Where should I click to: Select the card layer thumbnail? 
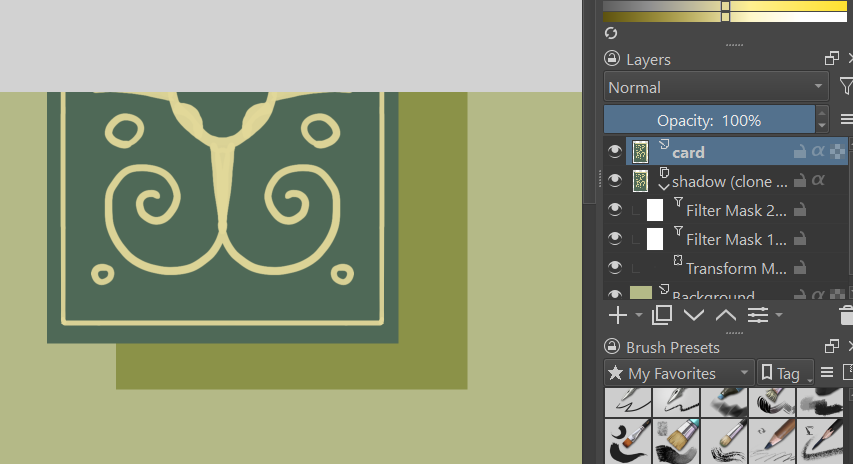(640, 151)
